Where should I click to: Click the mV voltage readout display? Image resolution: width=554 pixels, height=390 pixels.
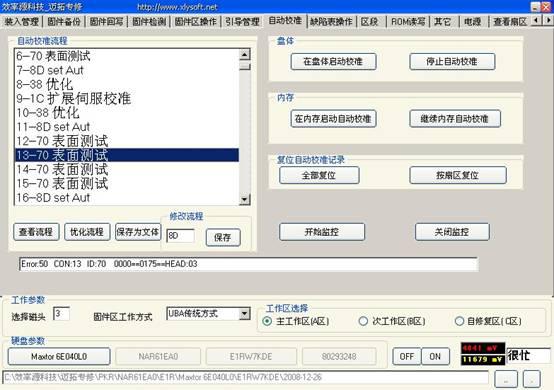483,354
